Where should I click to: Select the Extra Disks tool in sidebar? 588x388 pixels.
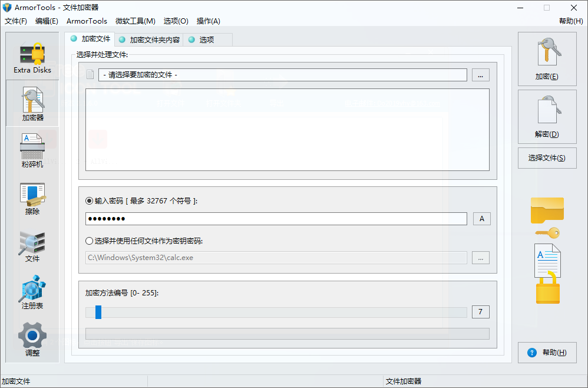(32, 56)
